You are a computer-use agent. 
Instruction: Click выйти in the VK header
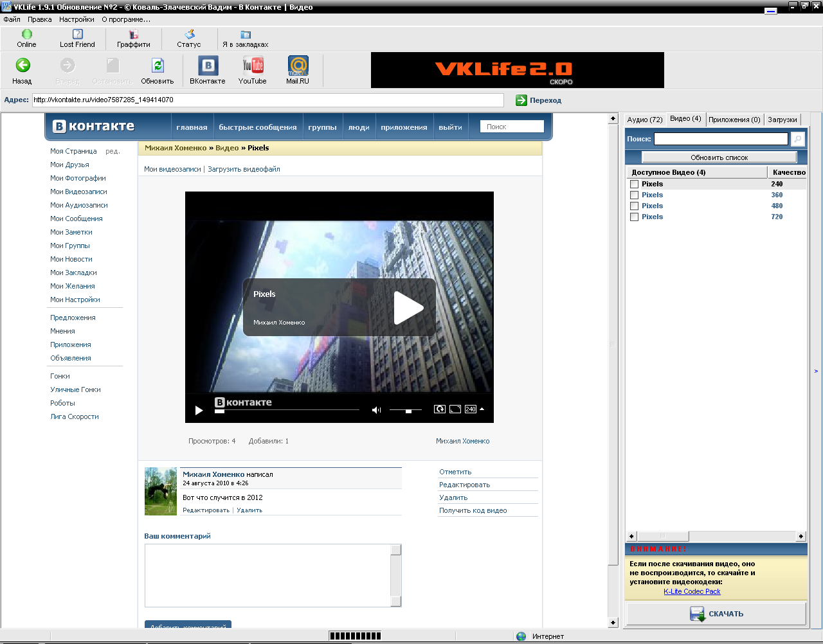[450, 127]
